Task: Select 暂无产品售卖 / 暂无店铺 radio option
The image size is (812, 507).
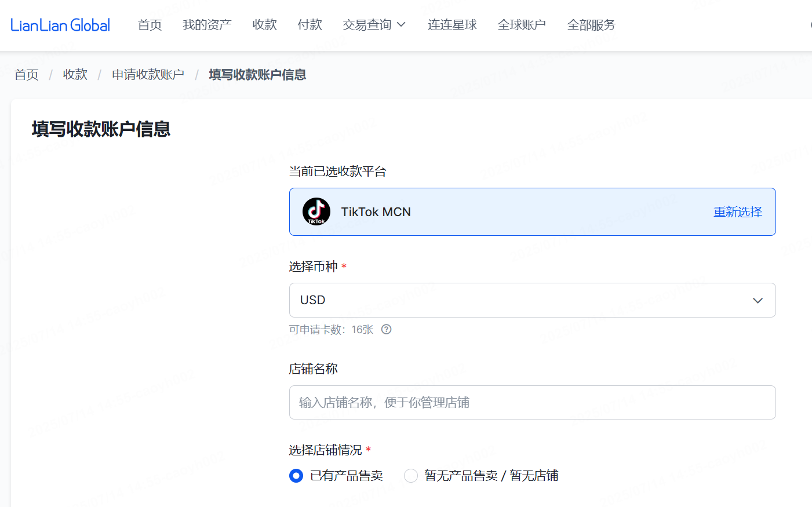Action: (411, 476)
